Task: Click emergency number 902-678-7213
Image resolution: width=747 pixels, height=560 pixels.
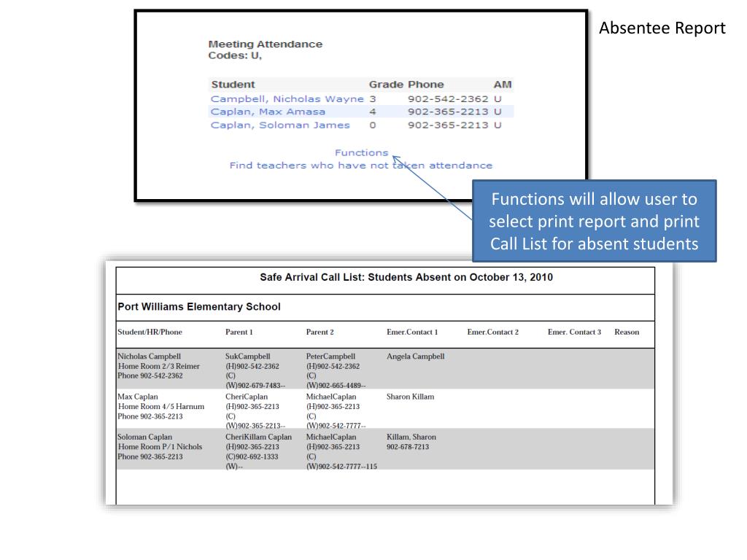Action: pyautogui.click(x=408, y=447)
